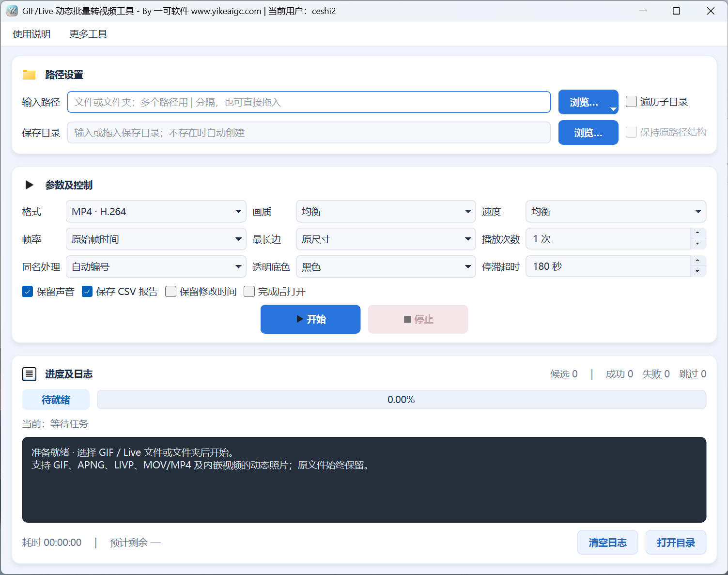Open the 透明底色 dropdown showing 黑色
Image resolution: width=728 pixels, height=575 pixels.
[x=386, y=267]
